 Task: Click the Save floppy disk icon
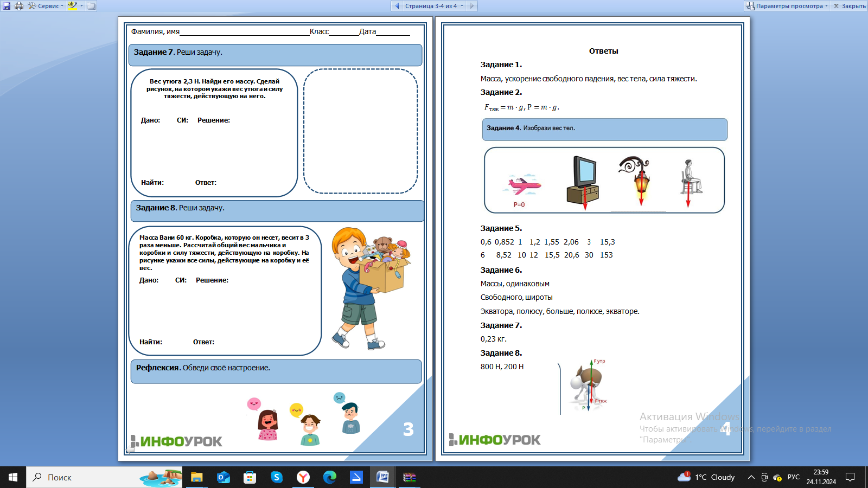[x=7, y=6]
